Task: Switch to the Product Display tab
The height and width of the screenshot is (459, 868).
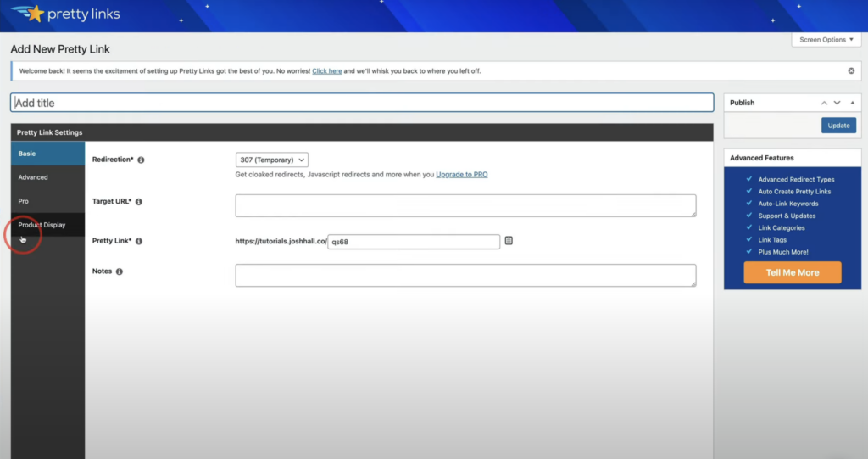Action: tap(47, 225)
